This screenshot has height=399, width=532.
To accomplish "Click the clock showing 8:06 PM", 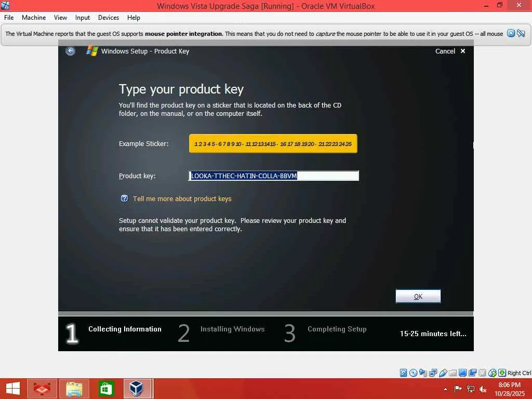I will coord(509,385).
